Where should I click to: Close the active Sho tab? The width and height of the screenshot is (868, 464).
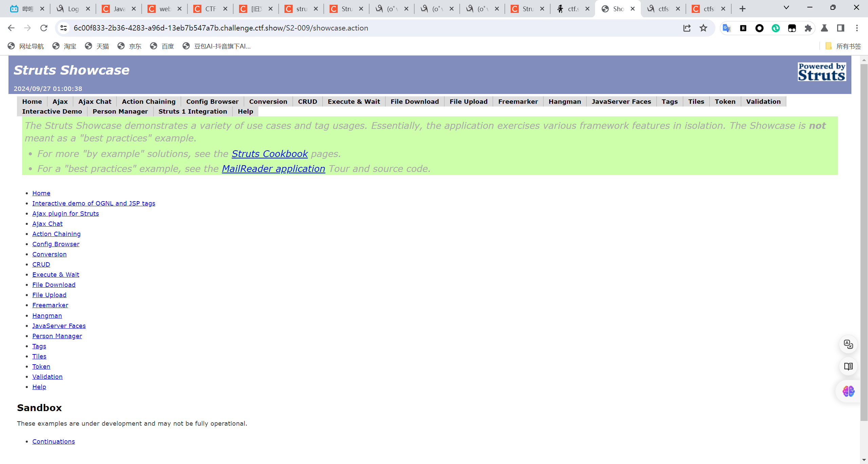[633, 9]
